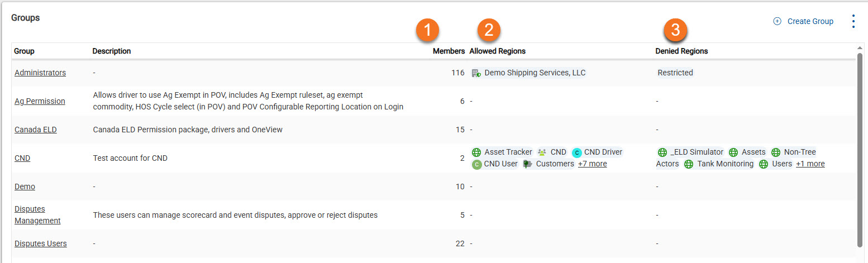Click the people icon beside CND region
The height and width of the screenshot is (263, 868).
(x=542, y=152)
